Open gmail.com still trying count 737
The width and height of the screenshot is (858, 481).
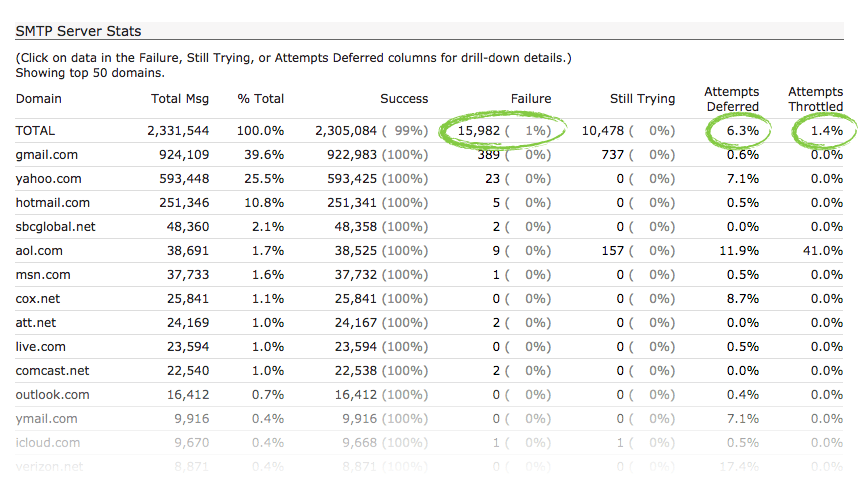pyautogui.click(x=613, y=155)
